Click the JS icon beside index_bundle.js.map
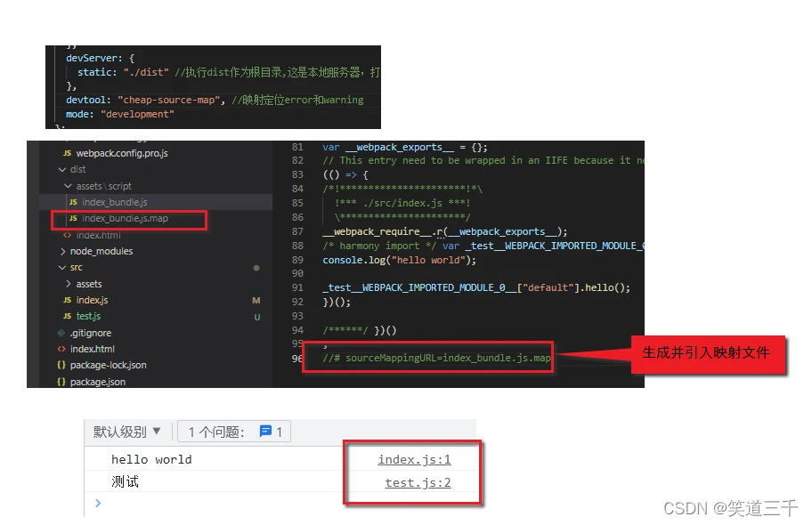The image size is (812, 525). click(73, 219)
